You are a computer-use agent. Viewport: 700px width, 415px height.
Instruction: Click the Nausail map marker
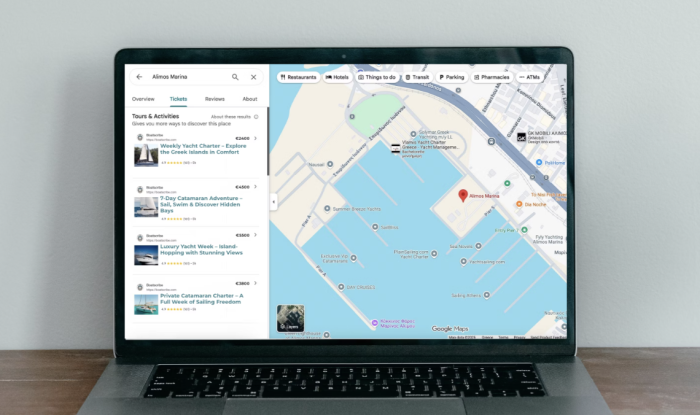pyautogui.click(x=330, y=164)
